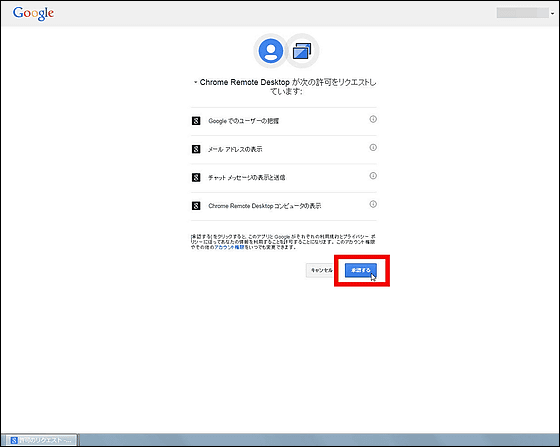560x447 pixels.
Task: Click the blue user profile avatar icon
Action: click(x=271, y=51)
